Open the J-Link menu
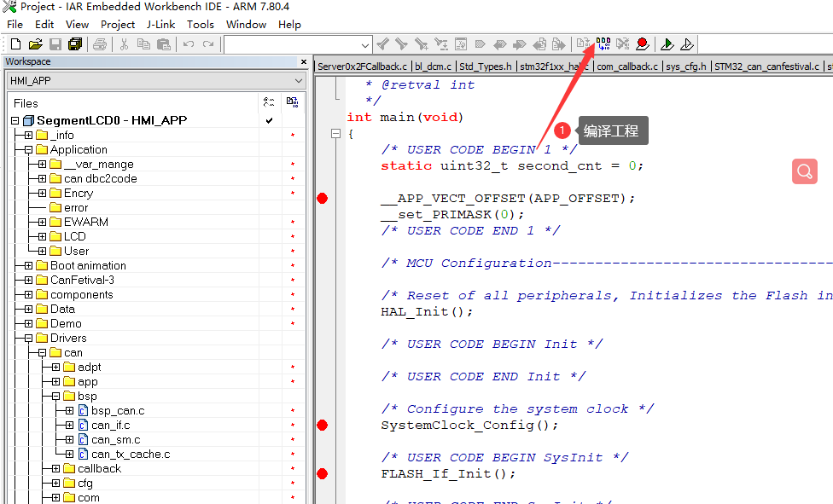 161,25
